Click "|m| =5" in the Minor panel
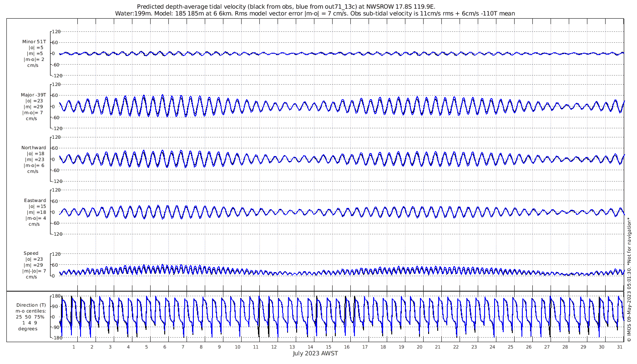This screenshot has height=364, width=637. pyautogui.click(x=35, y=54)
